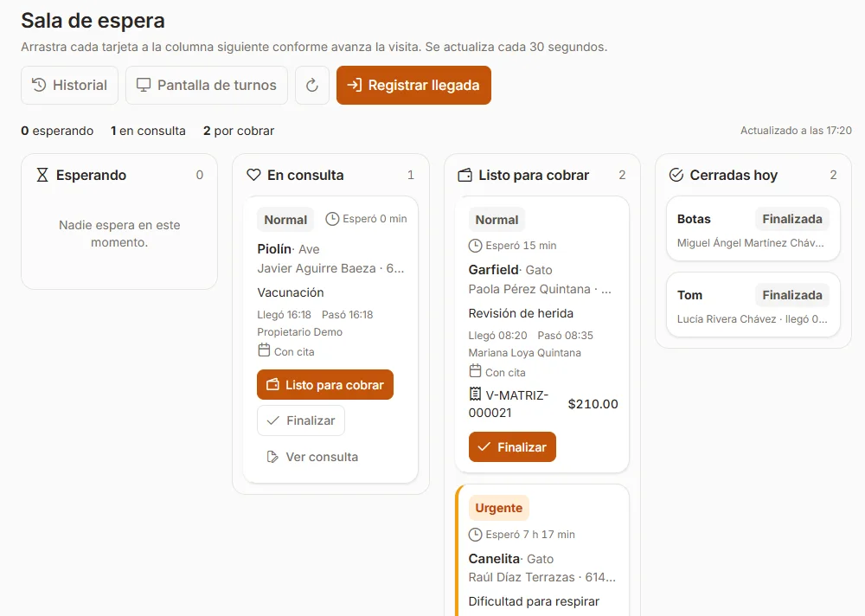Click the check-circle icon beside Cerradas hoy
The image size is (865, 616).
[676, 175]
